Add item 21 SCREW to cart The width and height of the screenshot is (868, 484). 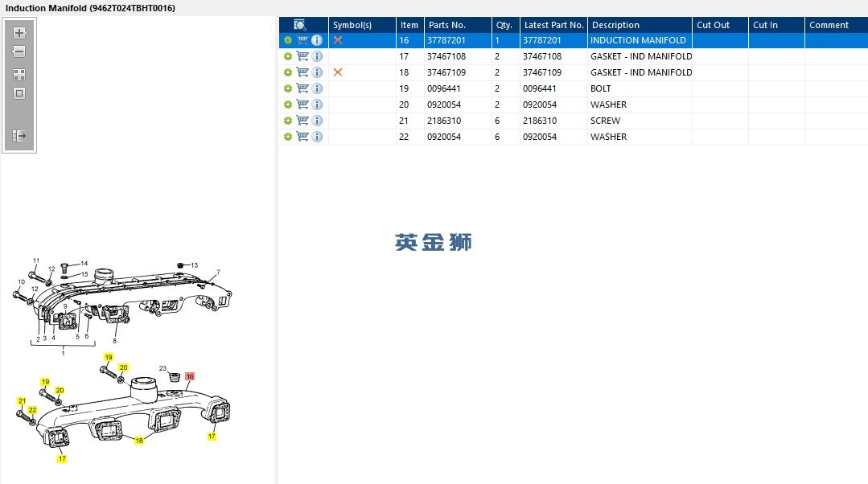pos(302,121)
